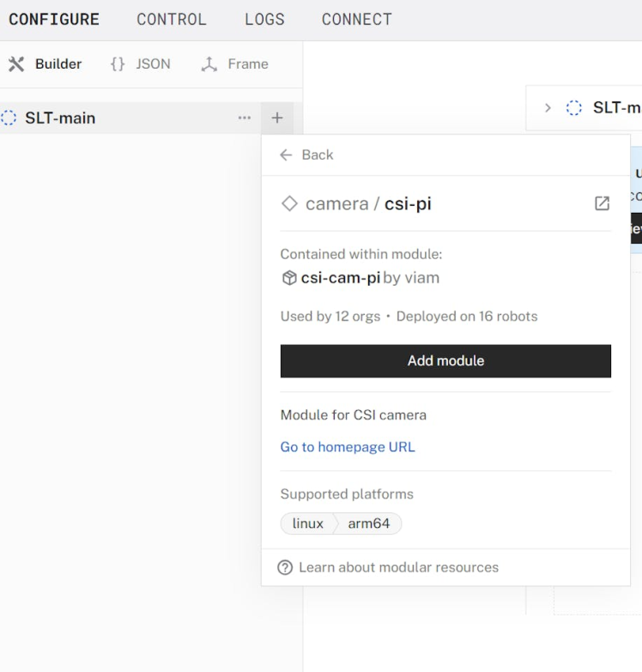This screenshot has width=642, height=672.
Task: Click the diamond icon beside camera
Action: pyautogui.click(x=290, y=203)
